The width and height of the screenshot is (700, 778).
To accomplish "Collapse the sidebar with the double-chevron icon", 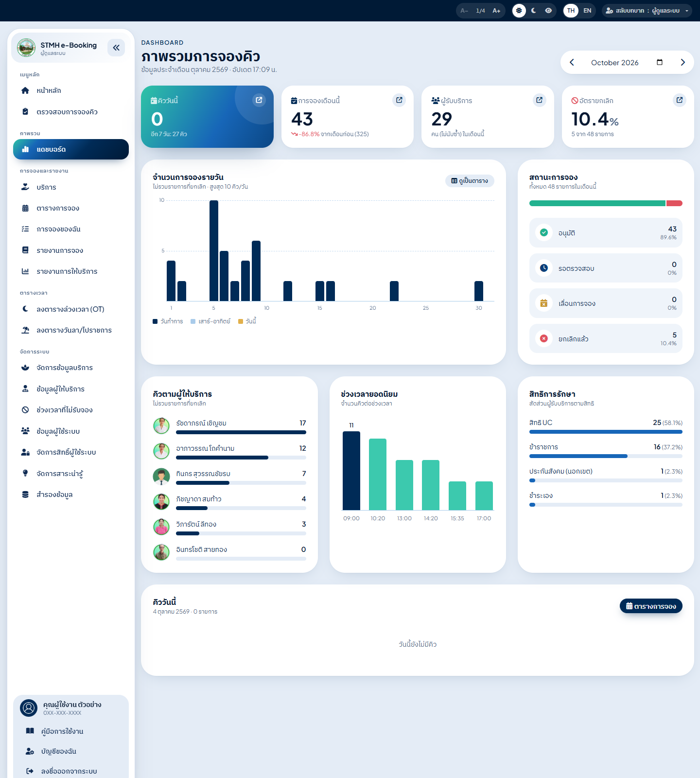I will 116,48.
